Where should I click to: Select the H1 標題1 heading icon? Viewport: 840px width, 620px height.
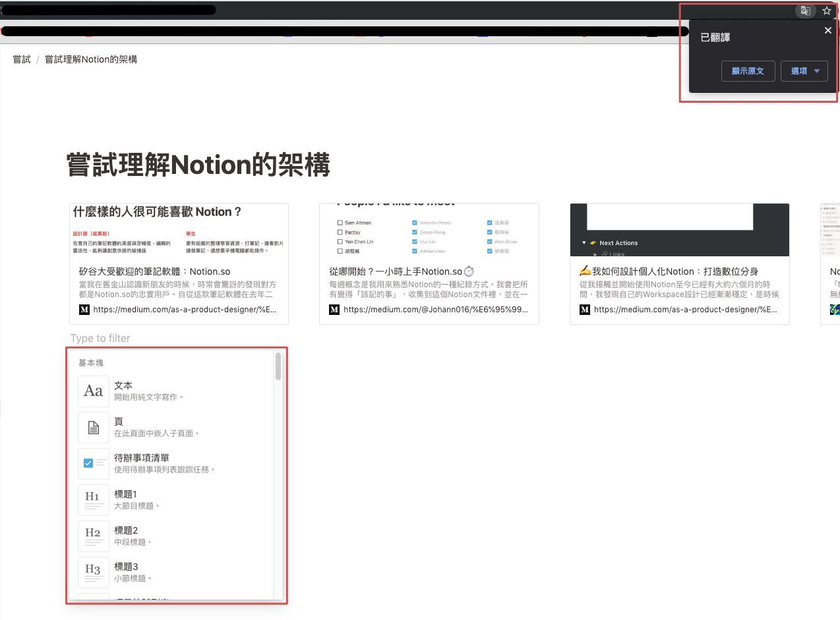point(93,499)
